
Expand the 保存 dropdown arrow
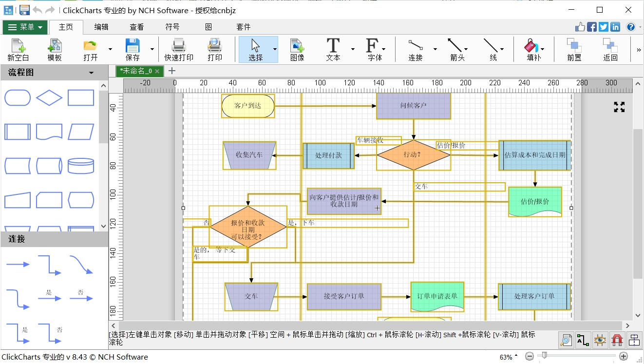(x=152, y=49)
